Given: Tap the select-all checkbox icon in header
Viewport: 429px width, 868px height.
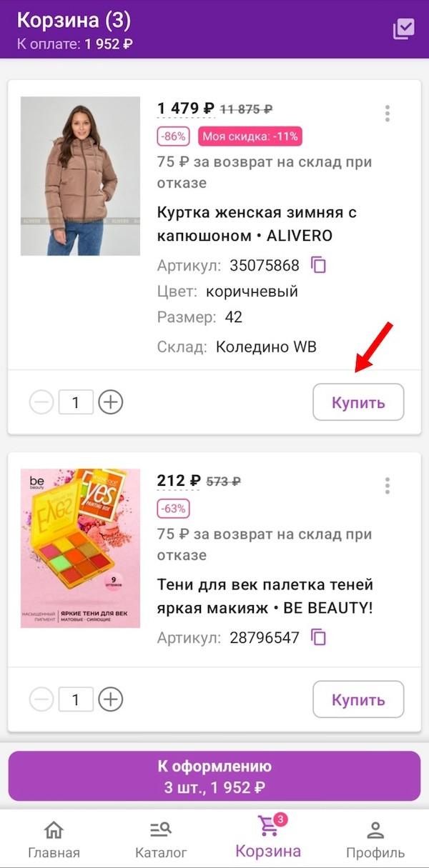Looking at the screenshot, I should (403, 29).
